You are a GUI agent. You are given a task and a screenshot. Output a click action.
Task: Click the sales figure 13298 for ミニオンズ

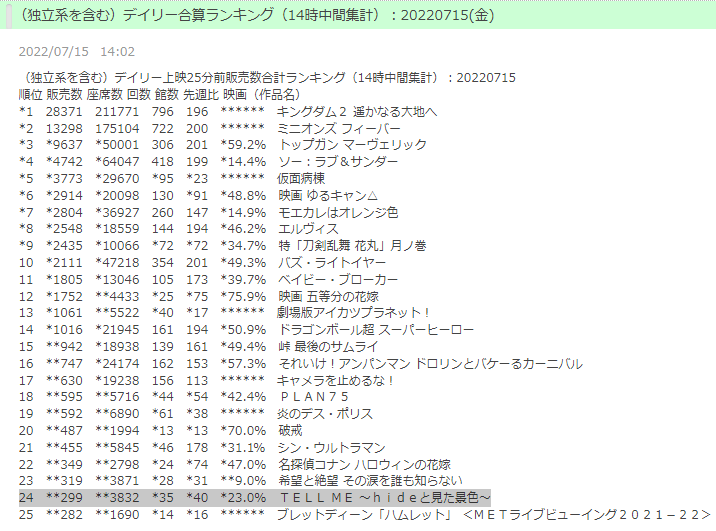tap(64, 128)
